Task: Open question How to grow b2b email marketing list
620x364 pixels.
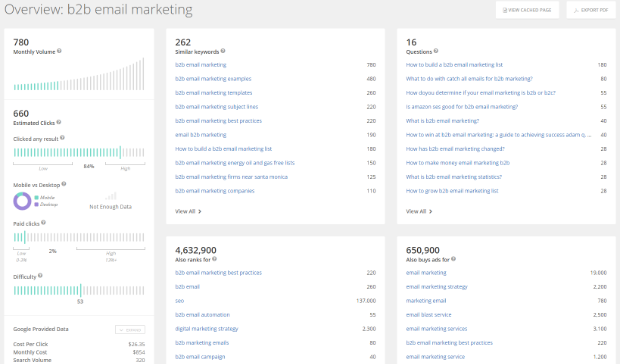Action: coord(452,191)
